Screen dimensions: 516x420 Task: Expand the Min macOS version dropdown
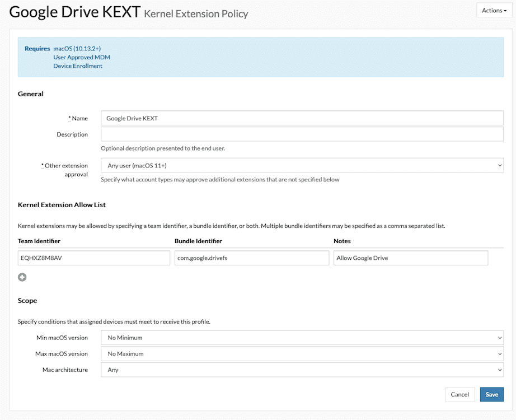point(302,338)
